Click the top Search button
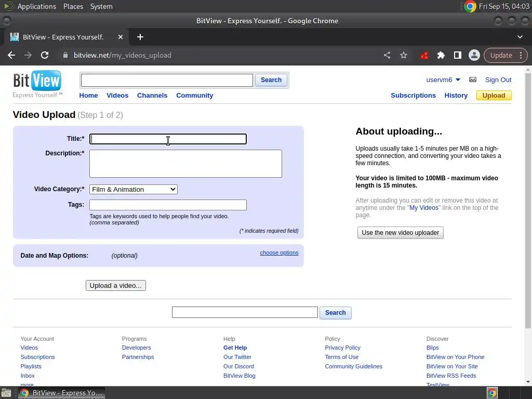532x399 pixels. click(271, 80)
